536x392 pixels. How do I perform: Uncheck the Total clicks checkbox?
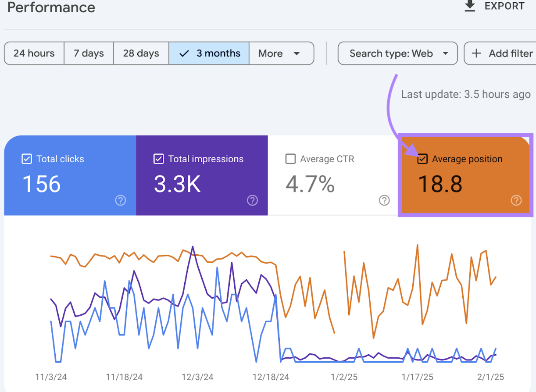pyautogui.click(x=26, y=159)
